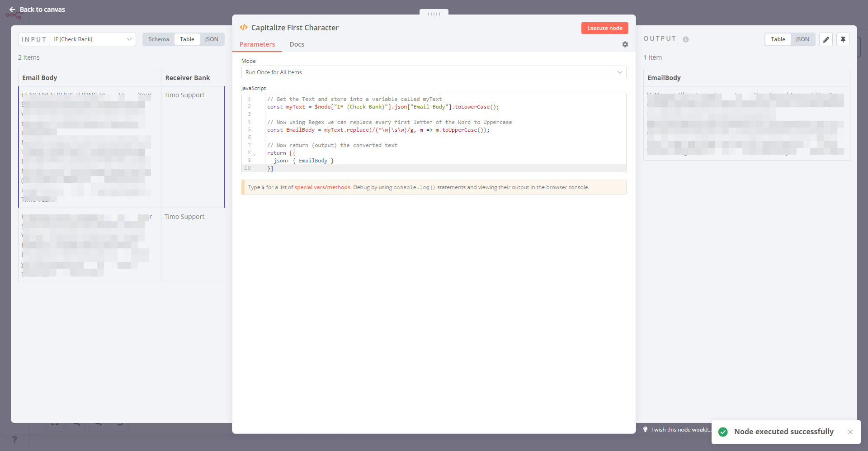Select the Parameters tab
868x451 pixels.
pyautogui.click(x=257, y=44)
